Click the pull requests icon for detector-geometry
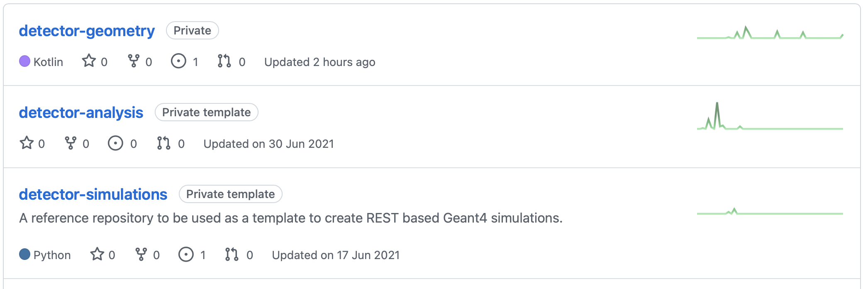This screenshot has width=868, height=289. tap(224, 61)
